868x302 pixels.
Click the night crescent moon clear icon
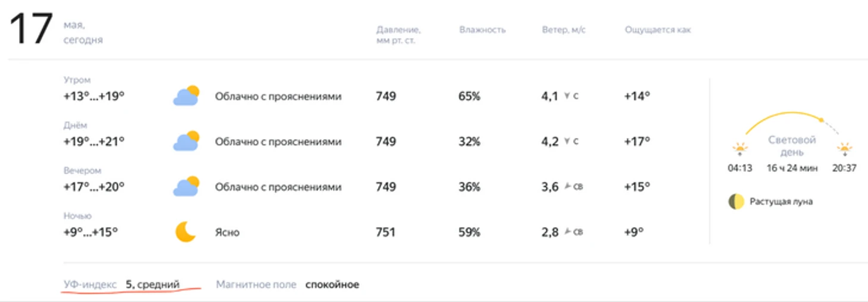[x=185, y=232]
